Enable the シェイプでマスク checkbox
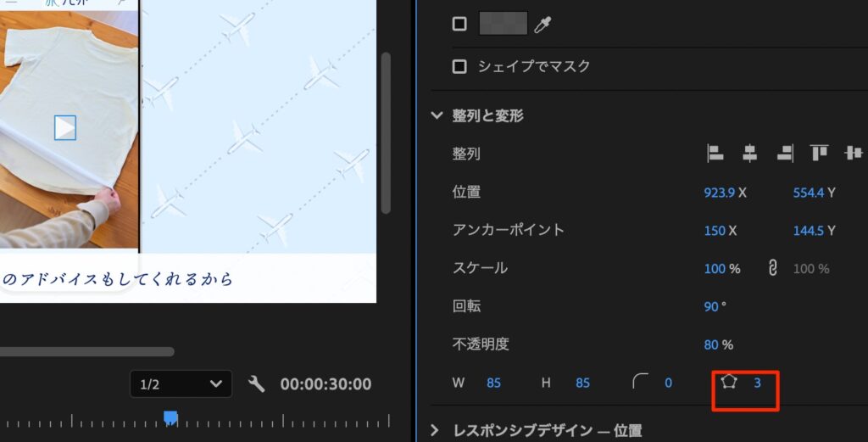868x442 pixels. point(459,66)
